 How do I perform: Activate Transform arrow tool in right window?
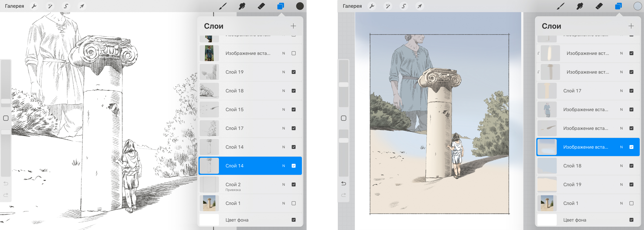[x=419, y=6]
